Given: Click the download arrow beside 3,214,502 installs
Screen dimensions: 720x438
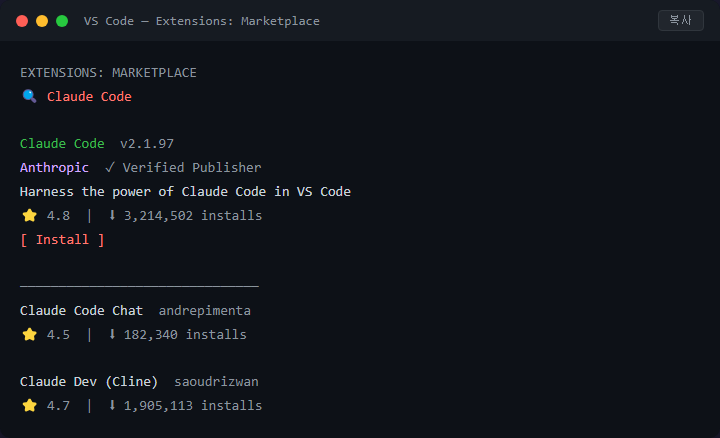Looking at the screenshot, I should coord(112,215).
